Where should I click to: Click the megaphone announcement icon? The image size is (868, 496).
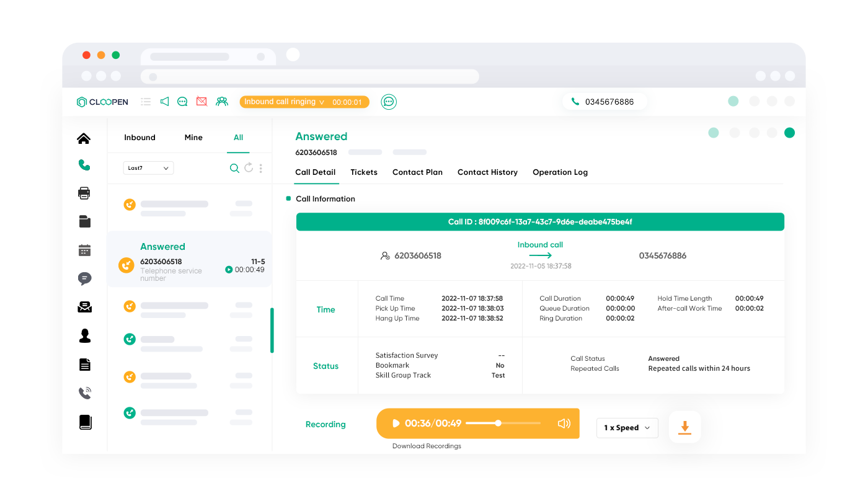pos(164,102)
